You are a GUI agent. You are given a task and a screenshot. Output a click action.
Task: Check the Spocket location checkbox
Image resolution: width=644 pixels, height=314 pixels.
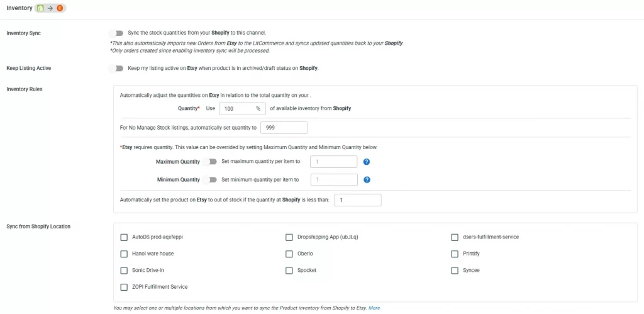point(289,271)
